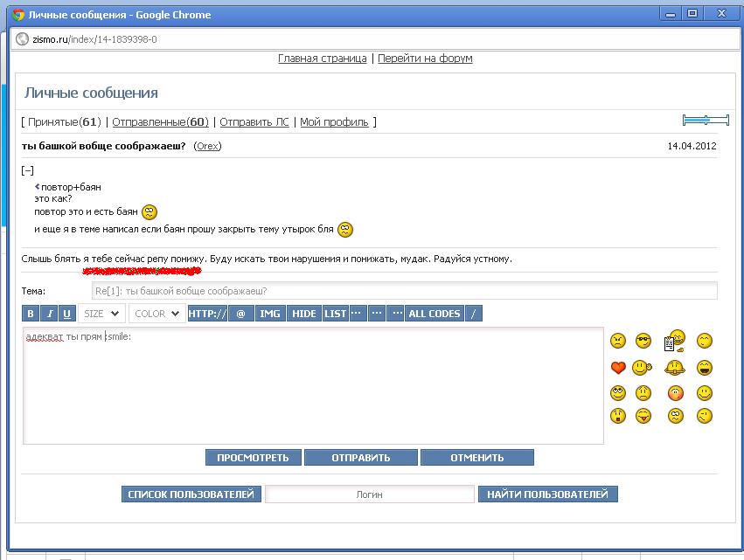Follow the Главная страница link

[323, 59]
